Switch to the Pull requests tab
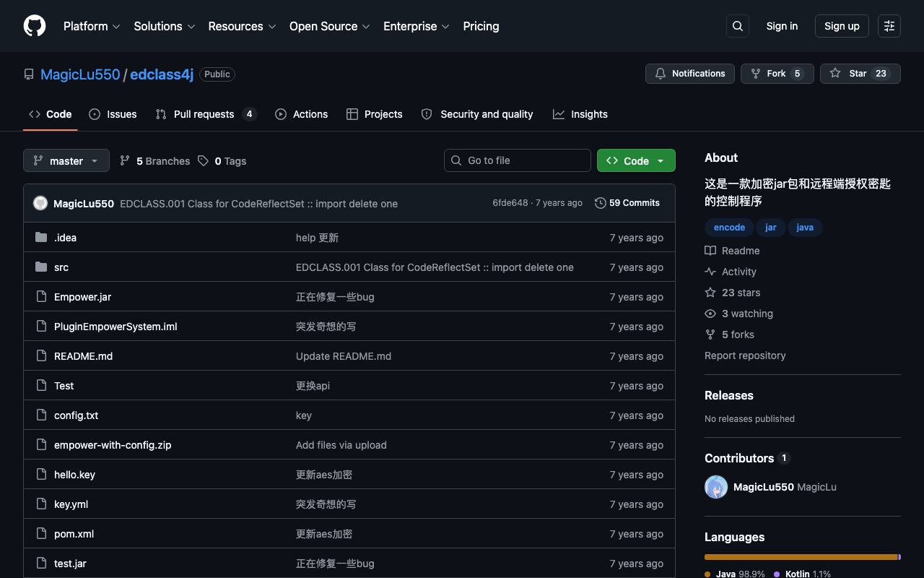Viewport: 924px width, 578px height. coord(206,114)
